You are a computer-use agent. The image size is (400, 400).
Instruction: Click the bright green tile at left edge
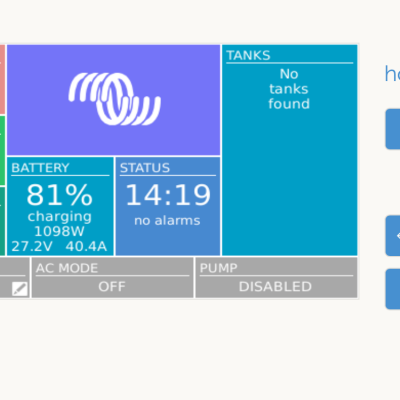pyautogui.click(x=2, y=150)
